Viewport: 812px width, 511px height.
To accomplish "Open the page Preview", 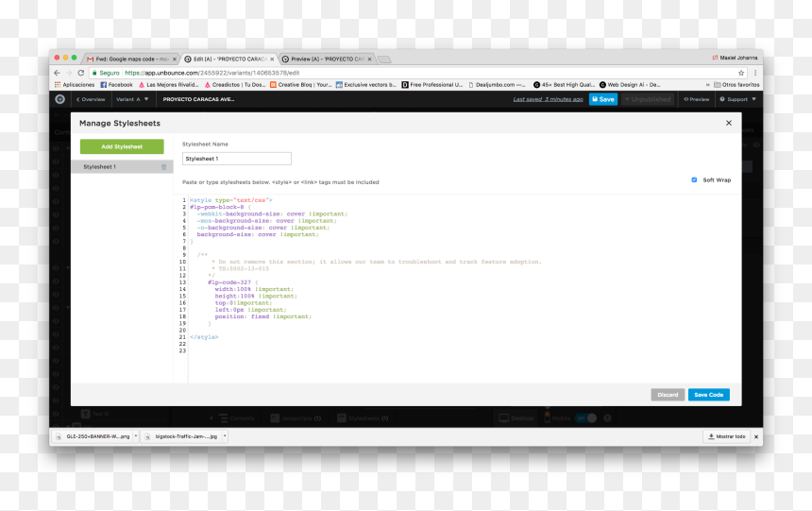I will (x=696, y=99).
